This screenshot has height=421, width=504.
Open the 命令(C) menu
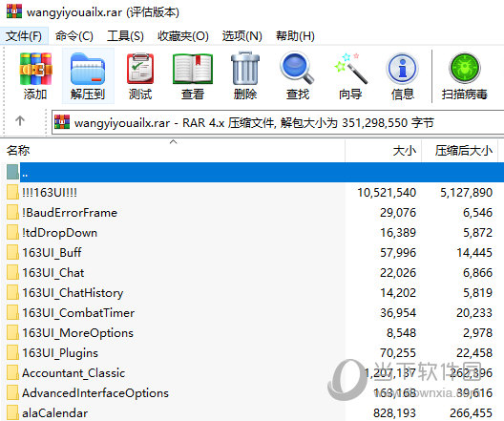(x=73, y=35)
